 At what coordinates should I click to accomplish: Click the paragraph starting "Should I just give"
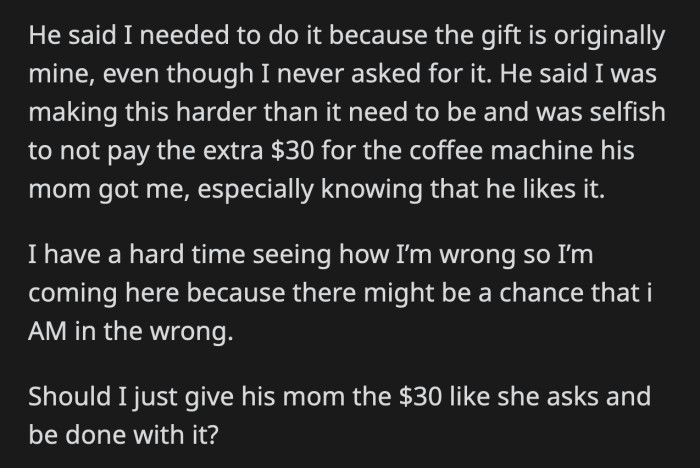pos(340,415)
